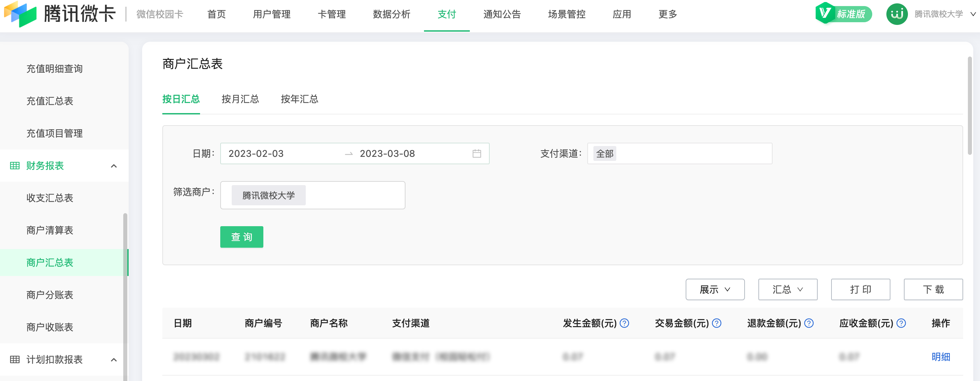Open the calendar icon in date field
The height and width of the screenshot is (381, 980).
point(476,153)
